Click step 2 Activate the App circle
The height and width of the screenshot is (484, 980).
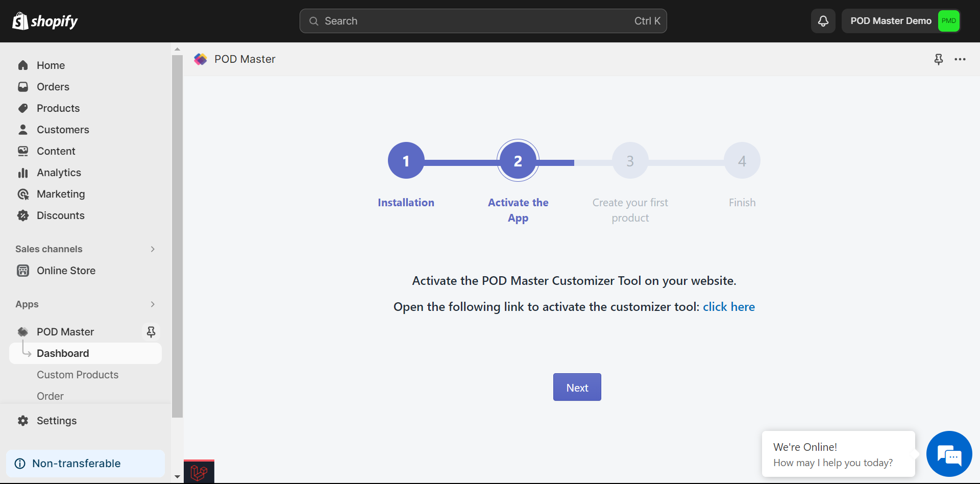click(x=518, y=160)
